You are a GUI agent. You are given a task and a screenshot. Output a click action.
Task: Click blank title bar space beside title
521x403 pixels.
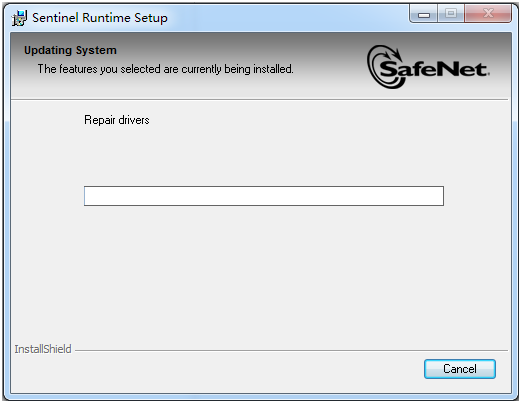click(287, 17)
